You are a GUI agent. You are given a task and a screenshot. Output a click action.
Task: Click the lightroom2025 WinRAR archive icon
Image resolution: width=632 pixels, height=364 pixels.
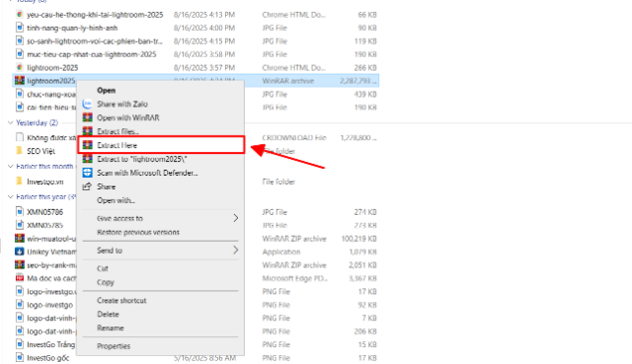20,81
